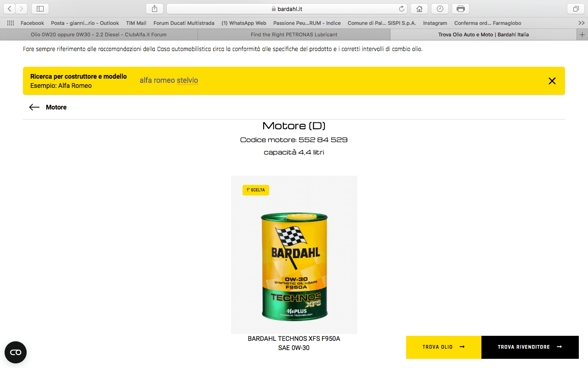588x368 pixels.
Task: Reload the page with the refresh icon
Action: pos(402,9)
